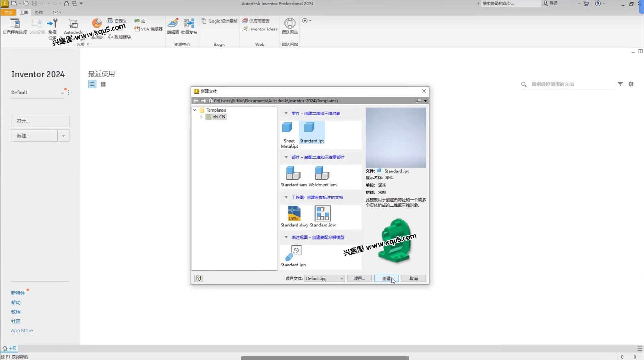Click Batch Publish (批量发布) icon
The height and width of the screenshot is (360, 644).
point(189,26)
